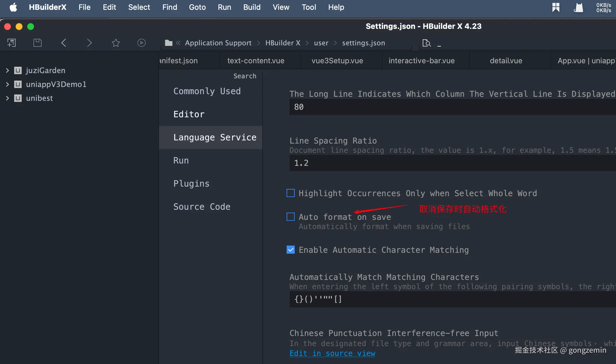The width and height of the screenshot is (616, 364).
Task: Enable Highlight Occurrences Only when Select Whole Word
Action: point(291,193)
